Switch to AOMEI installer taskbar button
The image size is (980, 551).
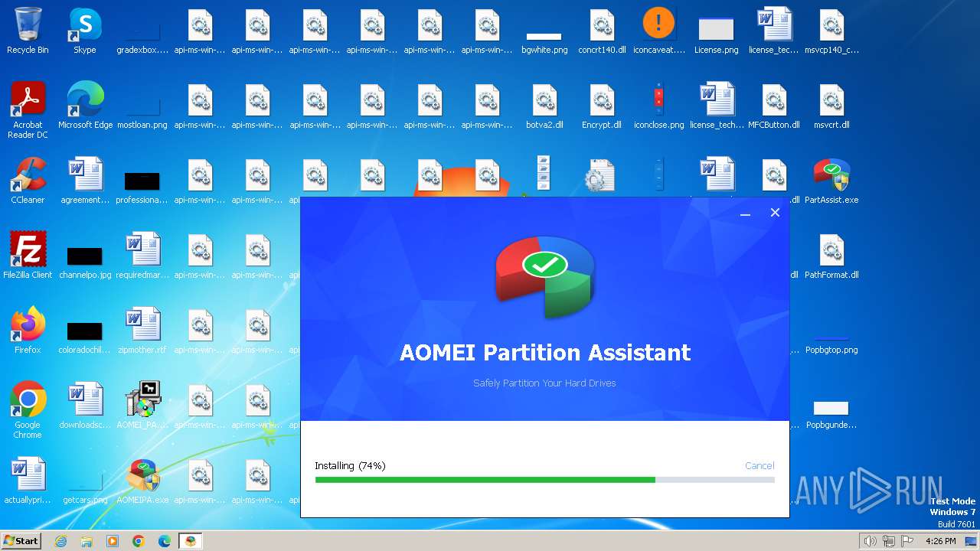click(190, 541)
